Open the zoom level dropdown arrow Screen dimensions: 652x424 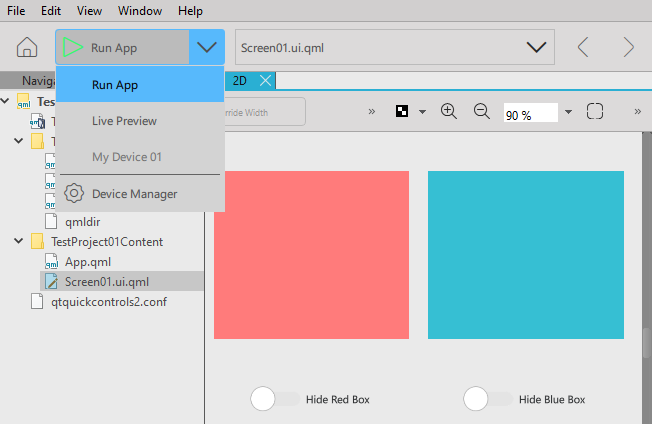point(568,111)
